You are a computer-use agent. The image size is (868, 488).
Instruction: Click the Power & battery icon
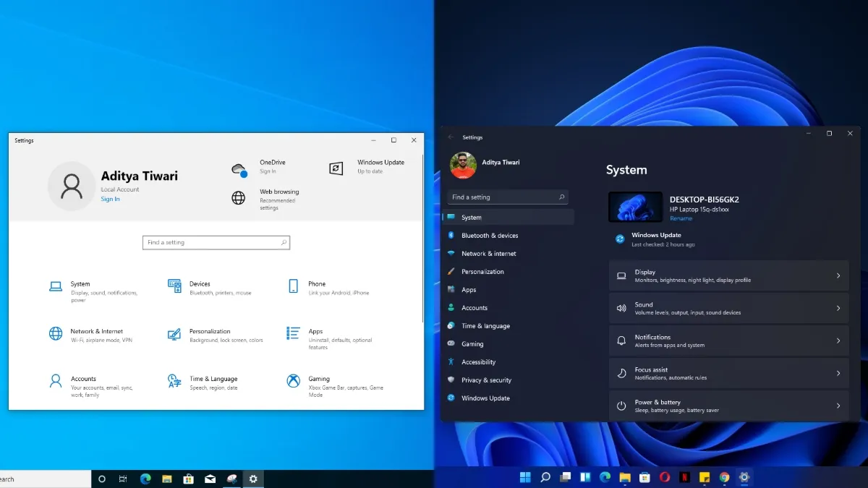pyautogui.click(x=621, y=406)
